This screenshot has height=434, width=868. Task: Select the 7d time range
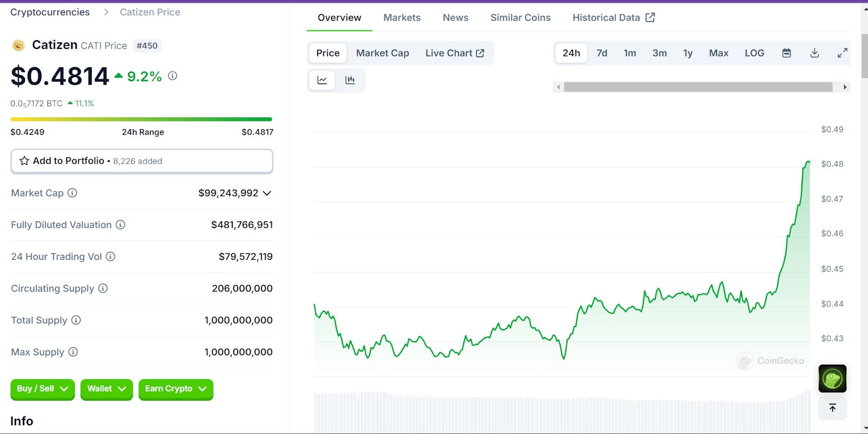pyautogui.click(x=602, y=53)
